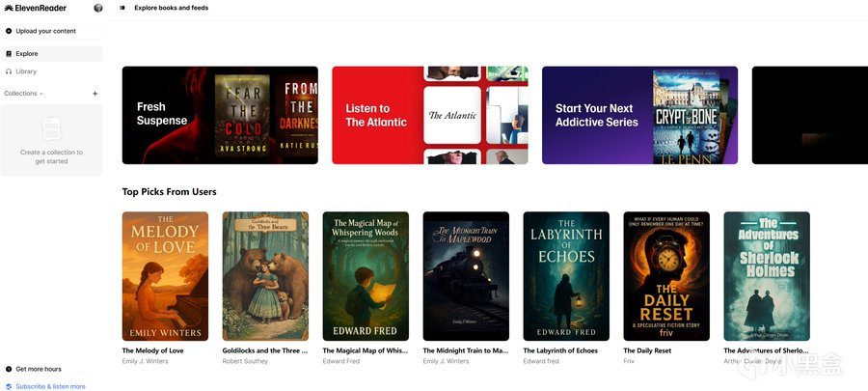Image resolution: width=868 pixels, height=391 pixels.
Task: Select The Daily Reset book cover
Action: (666, 276)
